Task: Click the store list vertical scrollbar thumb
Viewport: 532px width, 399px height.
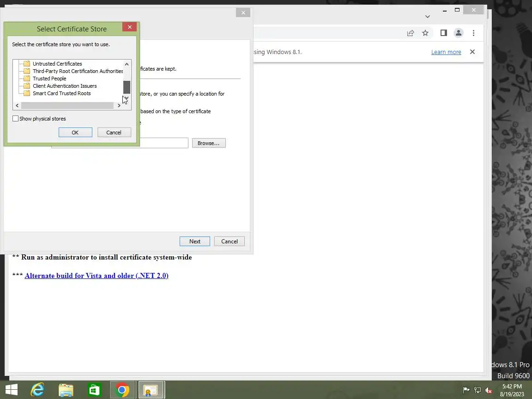Action: [127, 87]
